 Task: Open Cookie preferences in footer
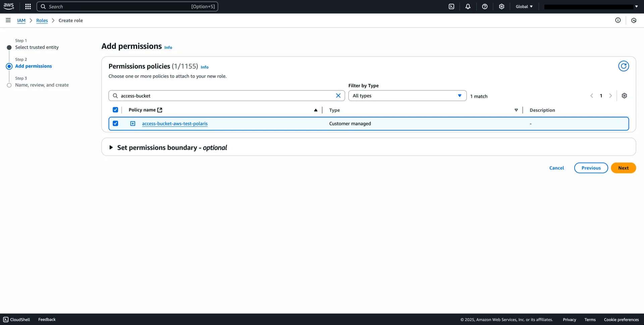coord(621,319)
